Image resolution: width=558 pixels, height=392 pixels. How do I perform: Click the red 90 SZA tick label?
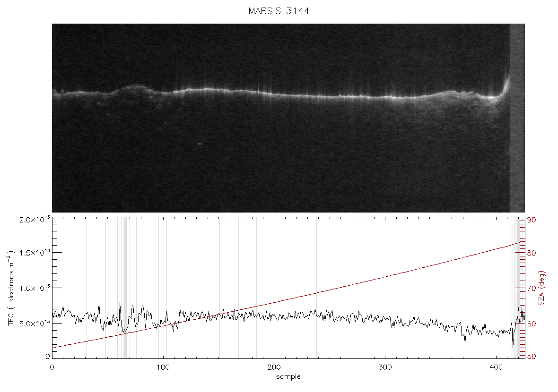tap(532, 220)
